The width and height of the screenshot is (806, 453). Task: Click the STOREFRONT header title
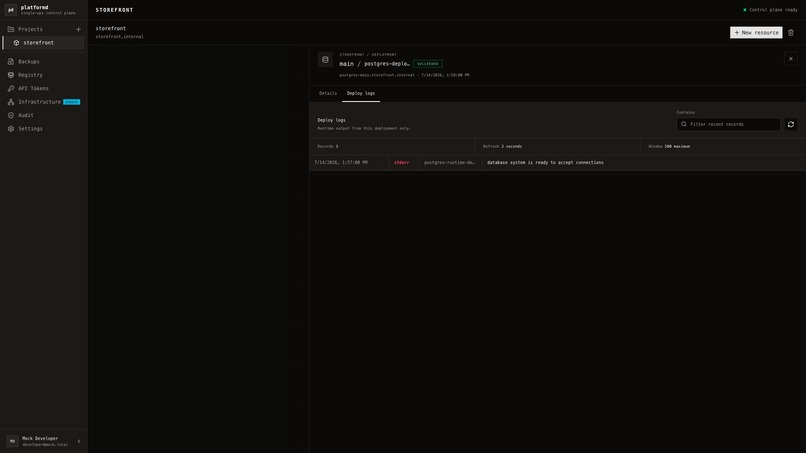[114, 10]
